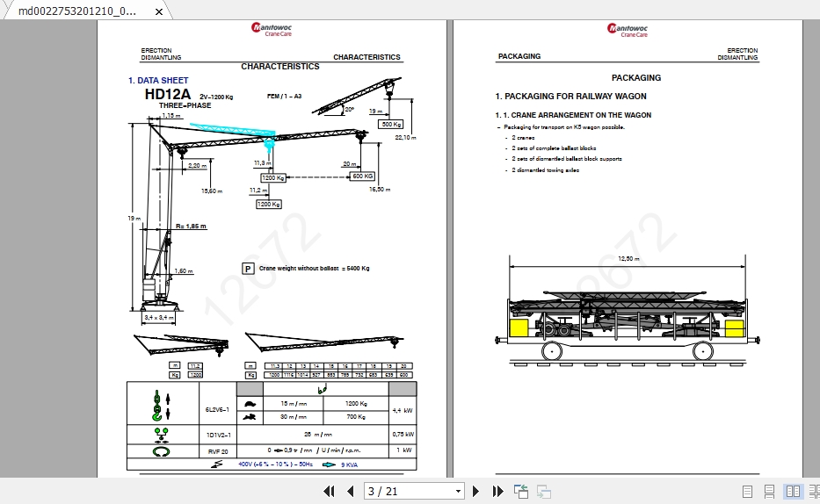The width and height of the screenshot is (820, 504).
Task: Open the page number dropdown arrow
Action: click(x=458, y=492)
